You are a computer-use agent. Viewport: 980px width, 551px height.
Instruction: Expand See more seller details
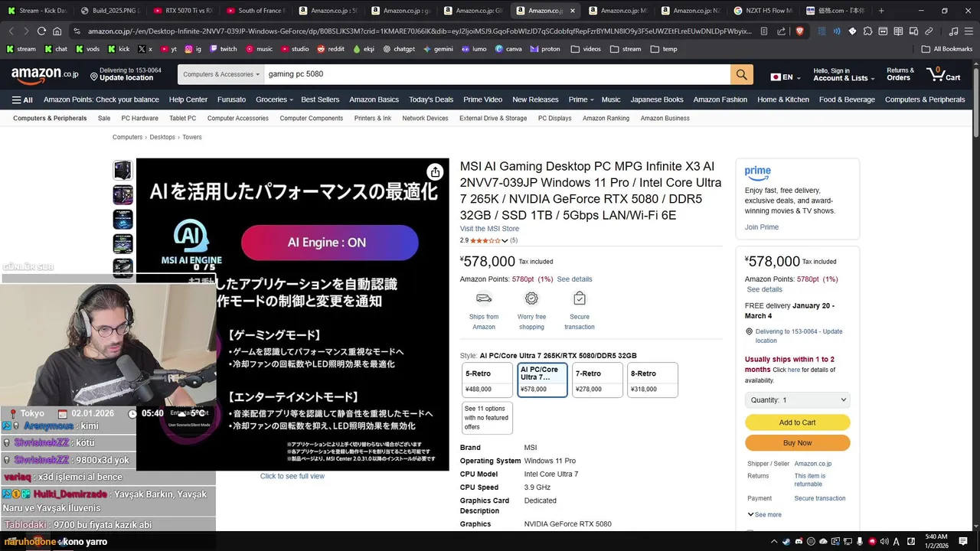click(764, 514)
